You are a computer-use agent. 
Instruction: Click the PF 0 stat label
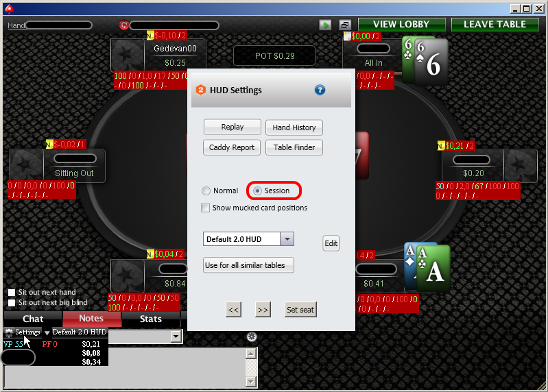(49, 344)
